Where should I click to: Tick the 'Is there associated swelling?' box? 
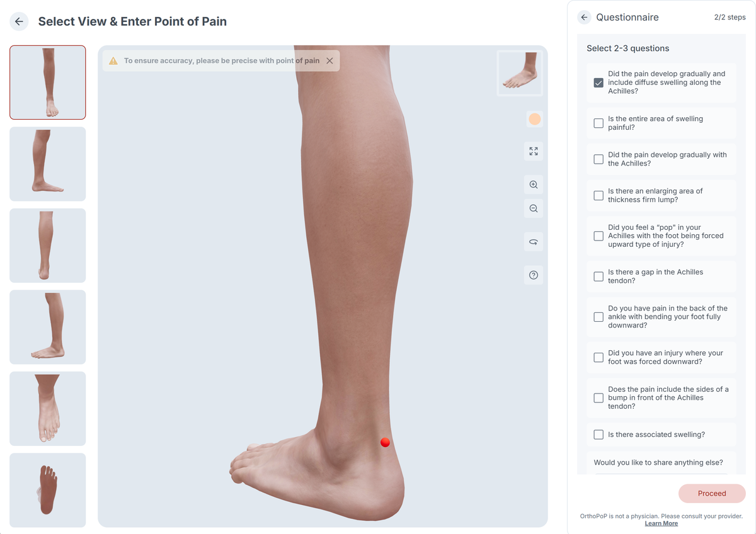(598, 435)
